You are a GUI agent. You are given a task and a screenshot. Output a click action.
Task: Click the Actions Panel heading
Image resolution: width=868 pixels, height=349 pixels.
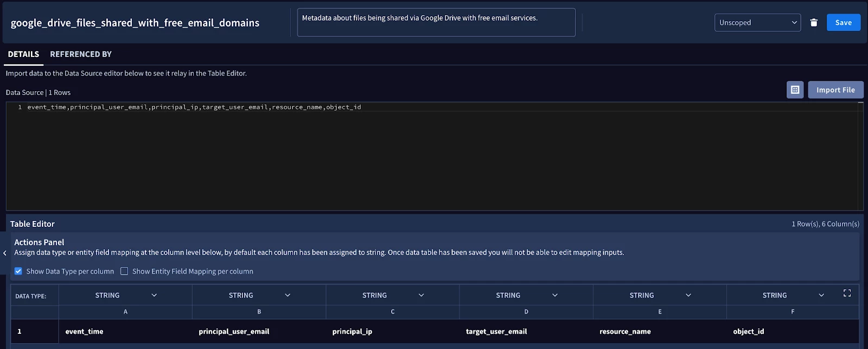coord(39,242)
